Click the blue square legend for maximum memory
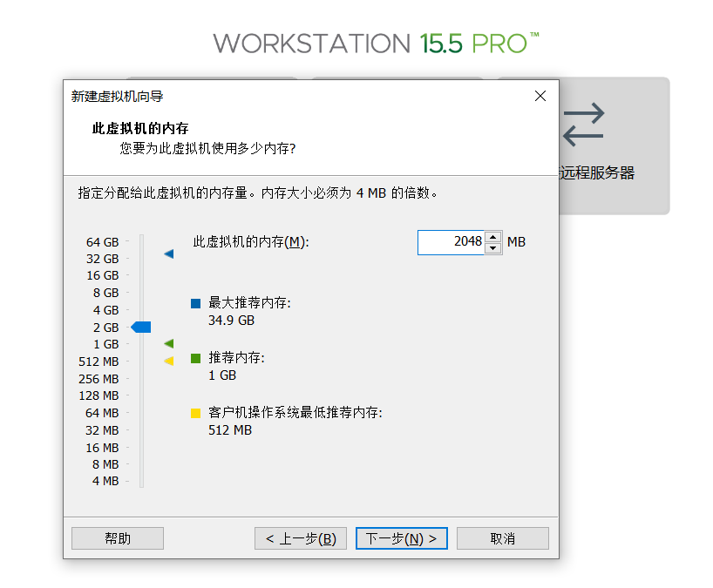The width and height of the screenshot is (713, 588). [195, 303]
